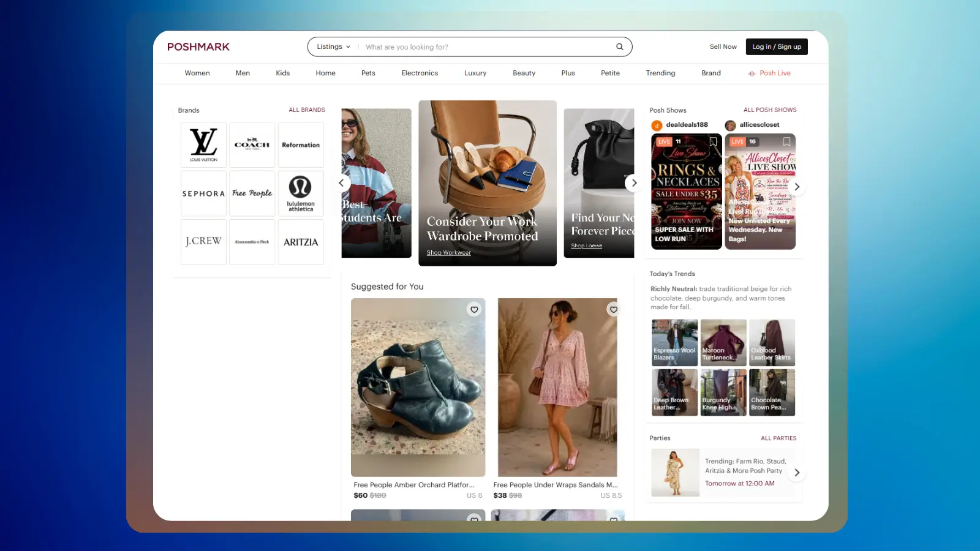Open Espresso Wool Blazers trend

click(674, 343)
